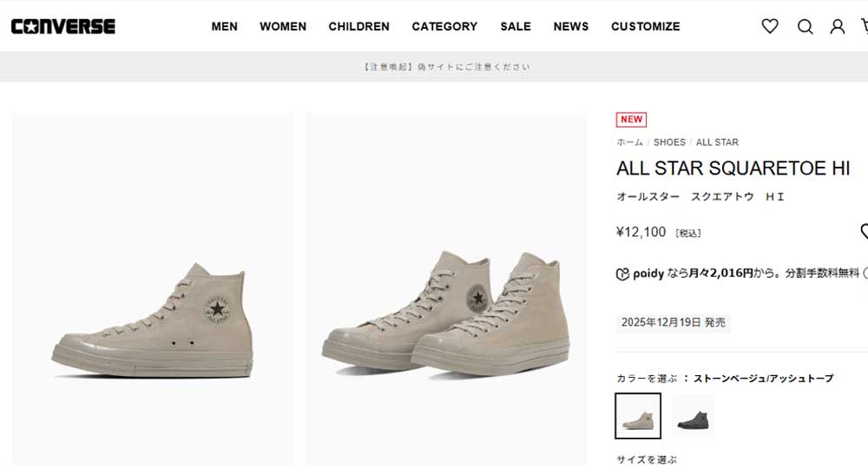868x475 pixels.
Task: Open the CHILDREN menu
Action: pos(358,26)
